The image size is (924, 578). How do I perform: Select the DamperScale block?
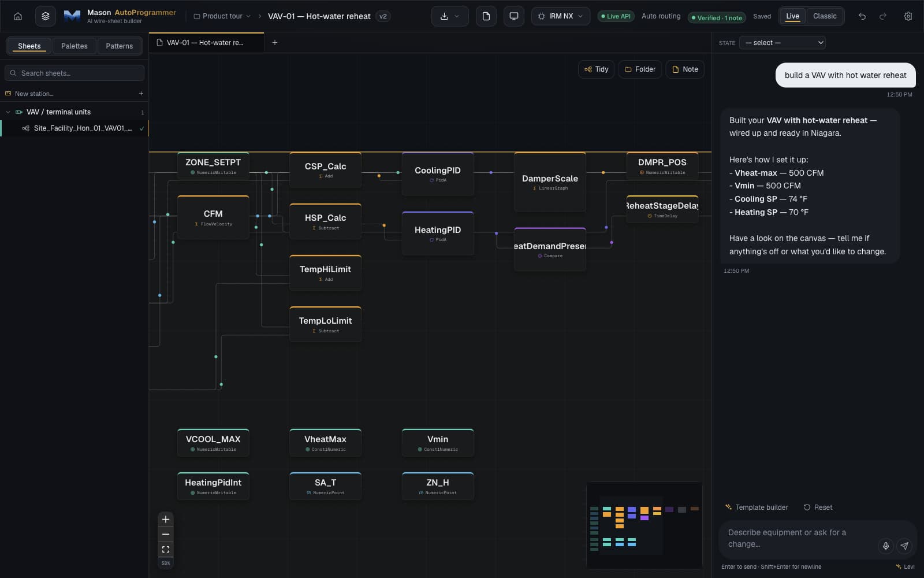pos(550,181)
